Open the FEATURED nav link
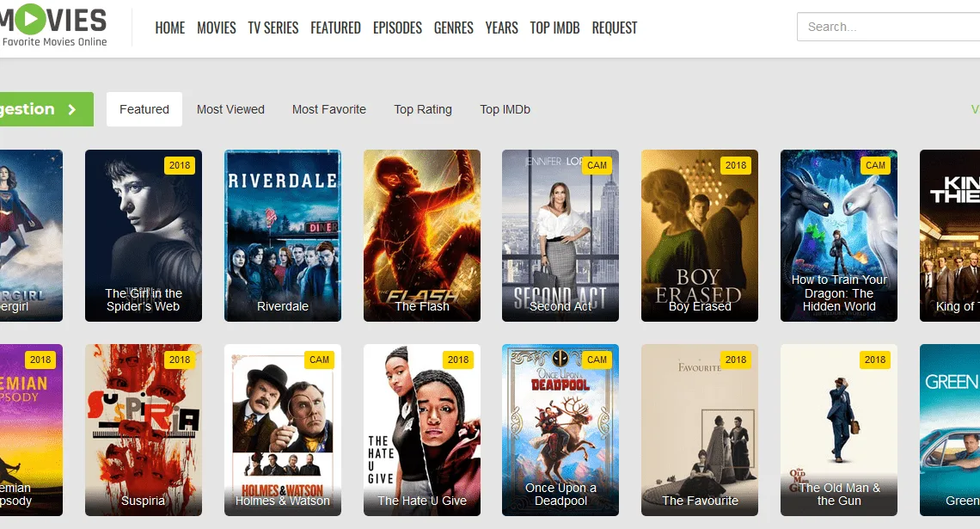Screen dimensions: 980x529 coord(335,28)
